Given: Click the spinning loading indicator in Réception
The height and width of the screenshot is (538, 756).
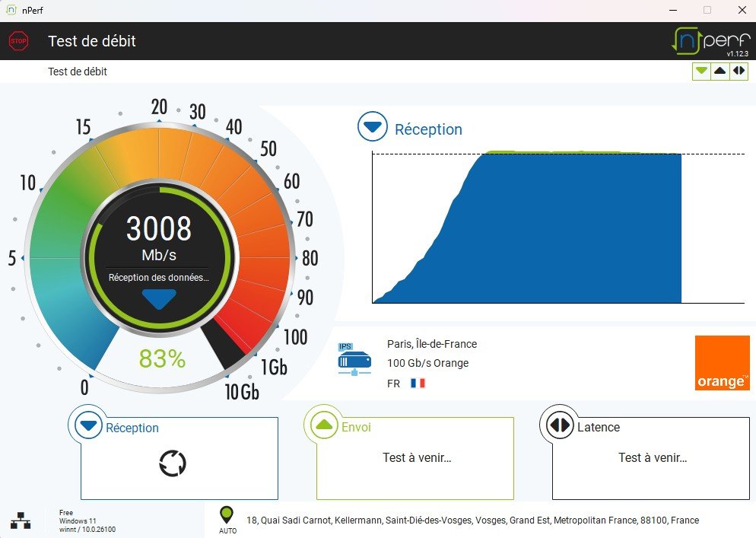Looking at the screenshot, I should tap(173, 463).
